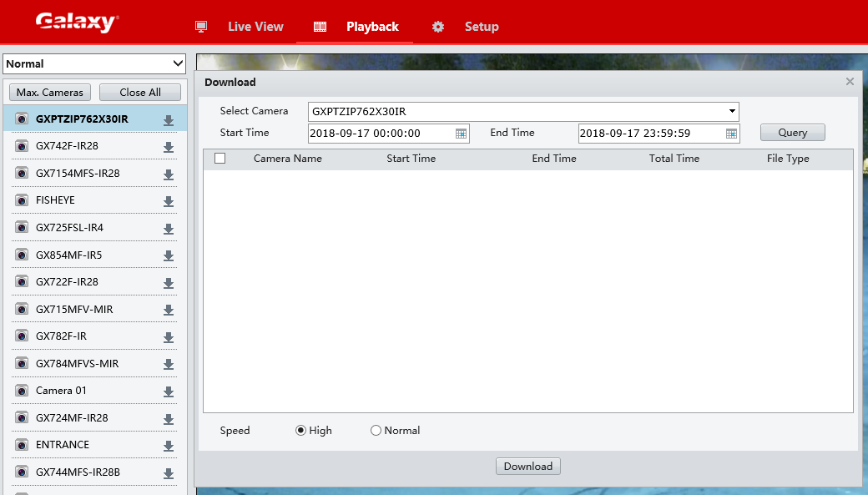Select the Normal speed radio button

tap(376, 431)
